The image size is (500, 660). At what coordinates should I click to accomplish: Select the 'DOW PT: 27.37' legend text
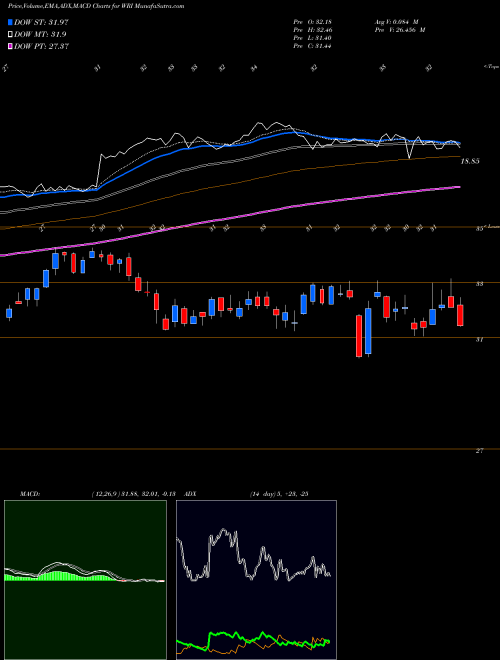click(41, 46)
